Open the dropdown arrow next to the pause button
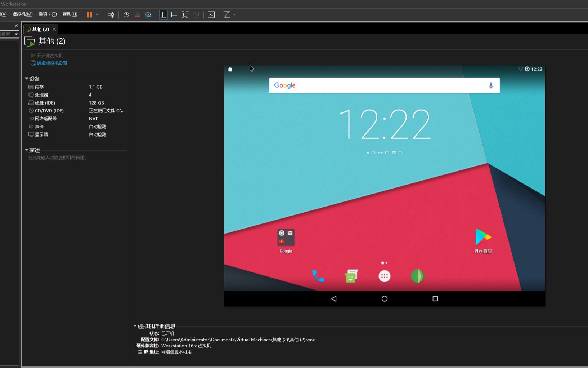Image resolution: width=588 pixels, height=368 pixels. coord(97,15)
